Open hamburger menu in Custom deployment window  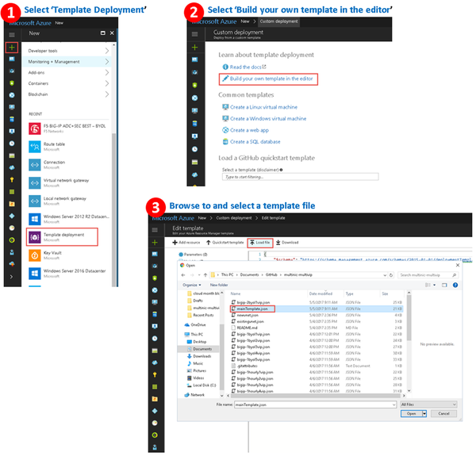195,34
